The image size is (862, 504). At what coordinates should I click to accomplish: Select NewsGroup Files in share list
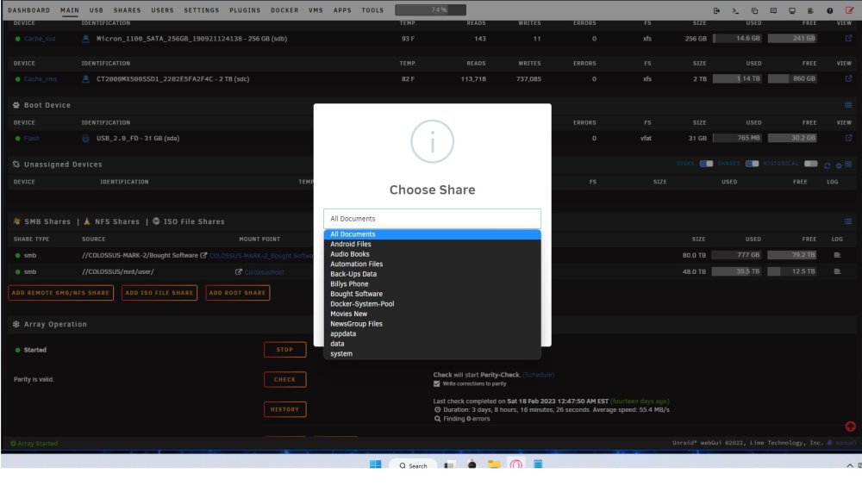[x=432, y=324]
